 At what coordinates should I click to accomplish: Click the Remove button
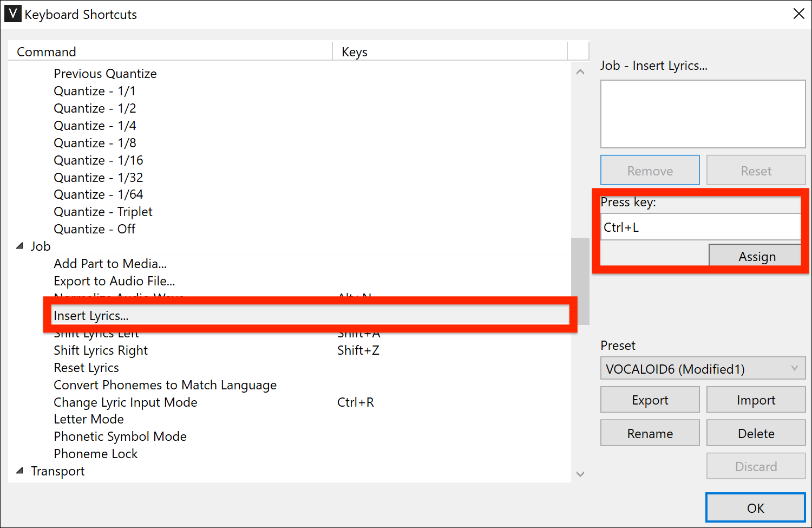click(650, 170)
